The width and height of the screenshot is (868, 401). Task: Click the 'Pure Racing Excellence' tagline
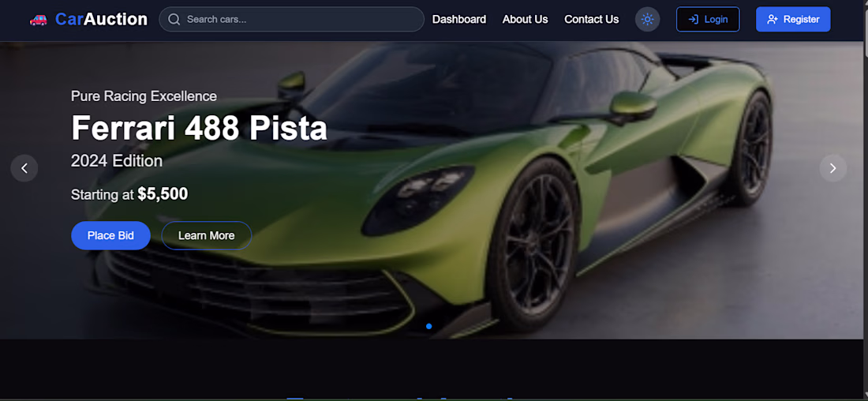[x=144, y=96]
